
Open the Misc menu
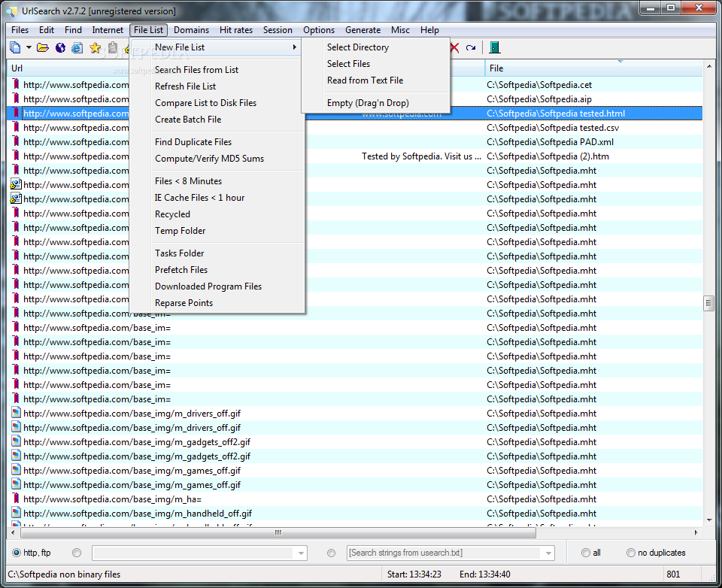point(400,30)
